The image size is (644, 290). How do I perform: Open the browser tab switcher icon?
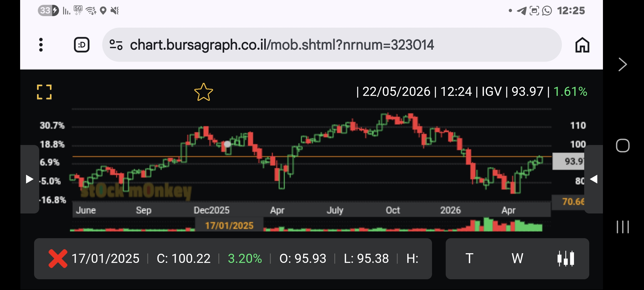pos(82,45)
